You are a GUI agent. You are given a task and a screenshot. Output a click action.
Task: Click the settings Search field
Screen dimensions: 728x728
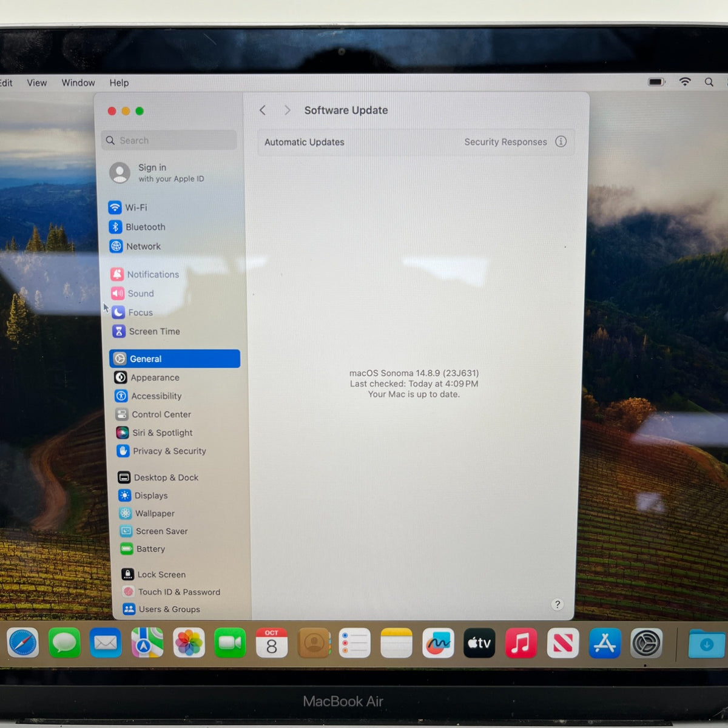pos(169,140)
